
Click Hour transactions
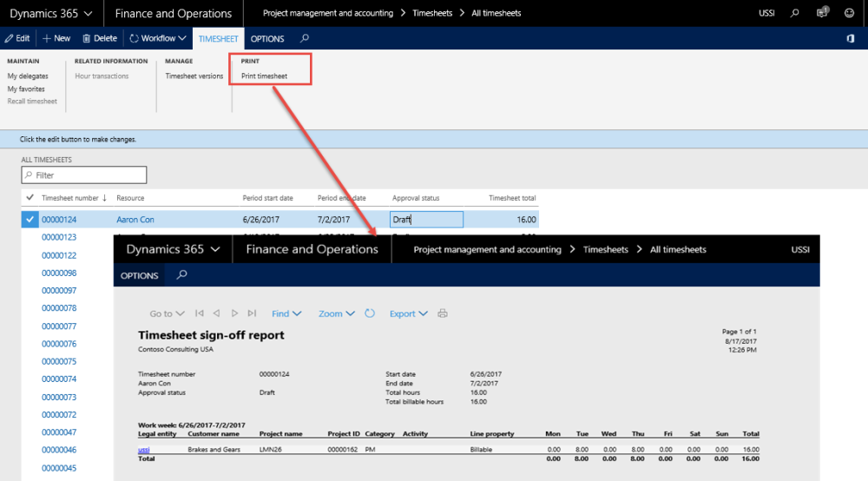click(102, 76)
